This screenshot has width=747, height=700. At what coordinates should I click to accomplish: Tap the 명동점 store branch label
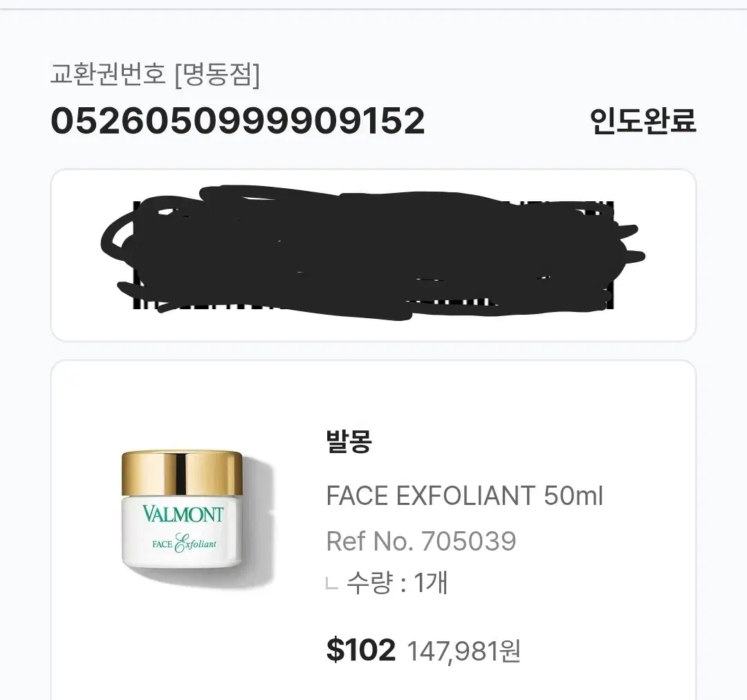coord(217,74)
